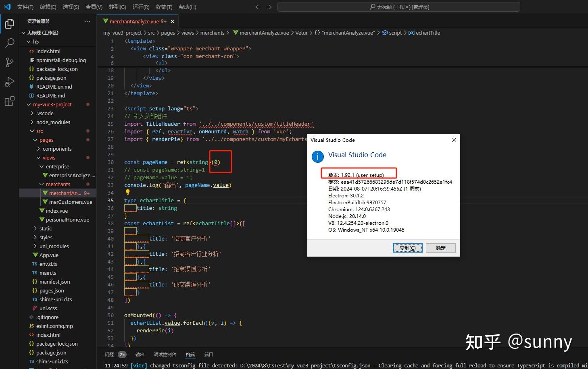Open the Extensions icon
Screen dimensions: 588x369
point(9,101)
